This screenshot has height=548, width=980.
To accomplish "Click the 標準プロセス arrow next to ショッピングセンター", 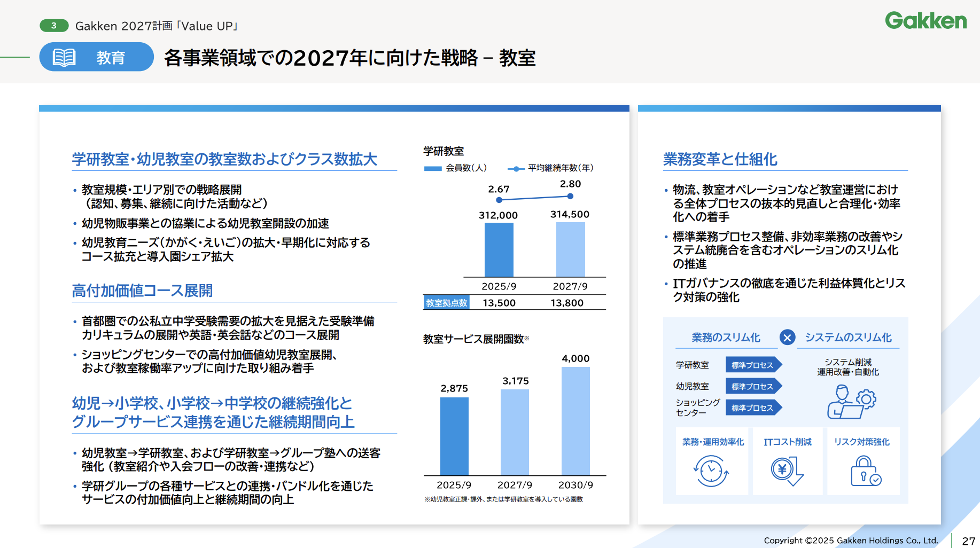I will [x=753, y=408].
